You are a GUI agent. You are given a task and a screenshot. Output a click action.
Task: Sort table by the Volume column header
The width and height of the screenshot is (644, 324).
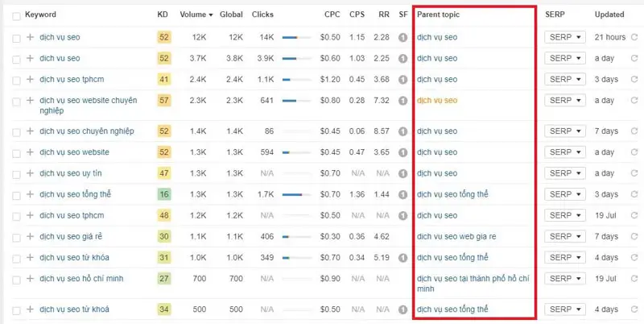(196, 15)
